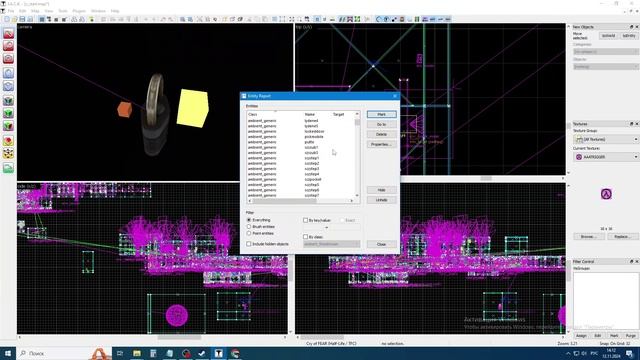Check Include hidden objects
The width and height of the screenshot is (640, 360).
249,244
